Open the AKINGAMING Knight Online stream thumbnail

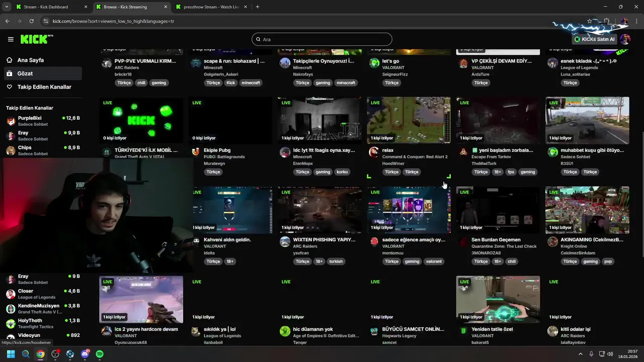[x=587, y=210]
